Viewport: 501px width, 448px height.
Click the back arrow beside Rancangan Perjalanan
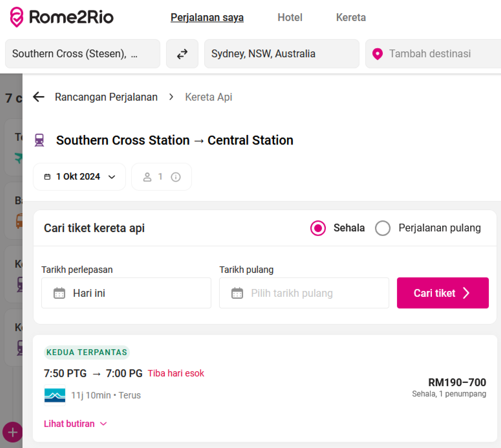click(39, 97)
